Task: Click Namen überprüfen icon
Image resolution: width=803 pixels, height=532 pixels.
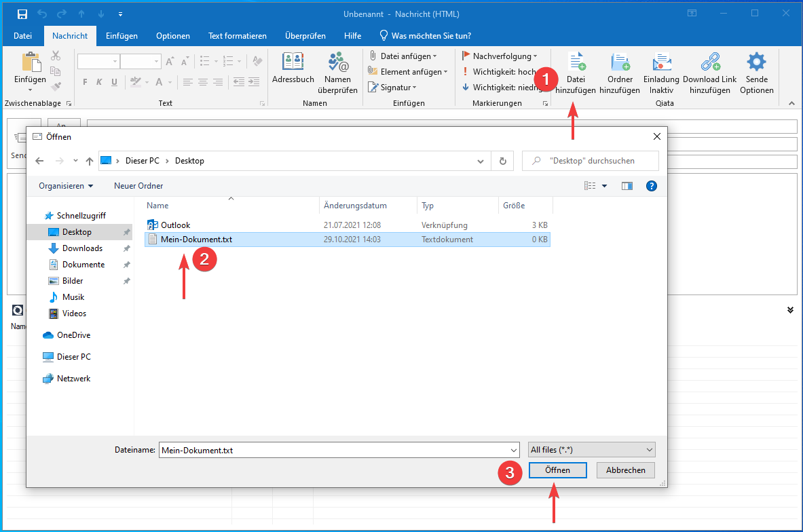Action: tap(337, 63)
